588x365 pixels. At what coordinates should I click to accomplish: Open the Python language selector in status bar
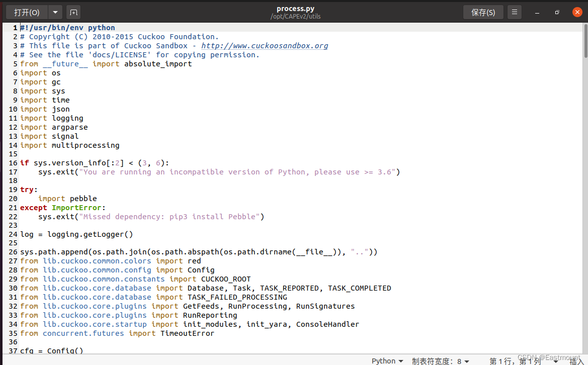point(387,360)
